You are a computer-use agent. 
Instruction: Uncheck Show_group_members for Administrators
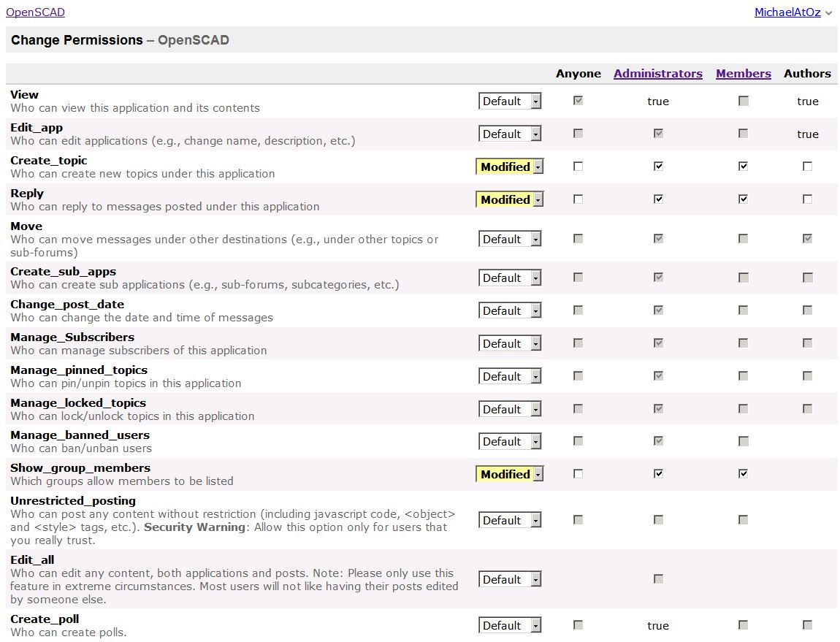tap(658, 474)
